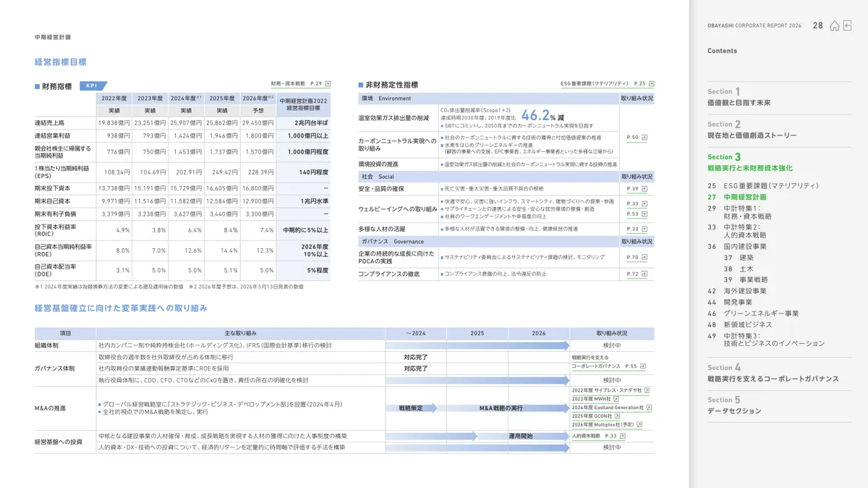Open contents sub-entry 39 事業戦略
Screen dimensions: 868x488
point(746,279)
